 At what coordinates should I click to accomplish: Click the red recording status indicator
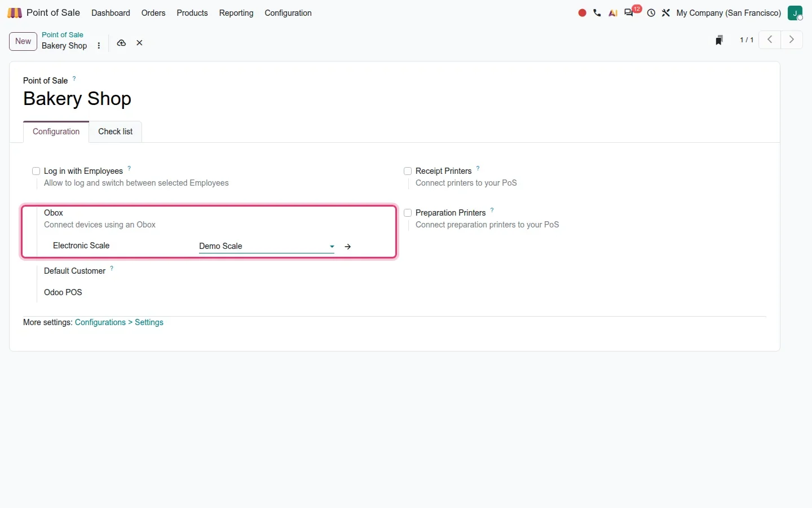[582, 13]
